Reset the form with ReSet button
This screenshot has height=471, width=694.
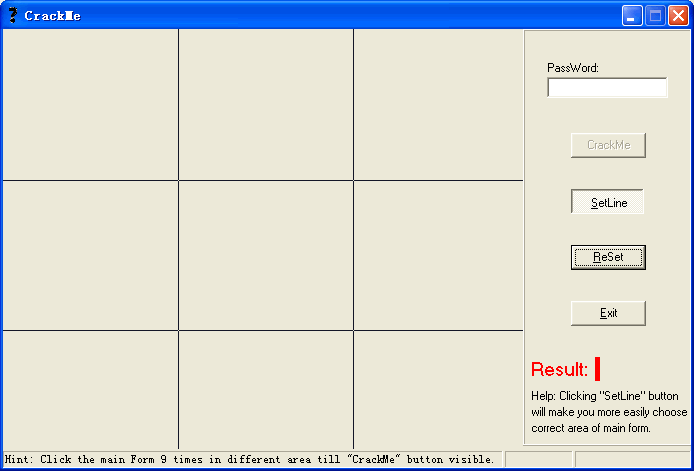click(x=608, y=257)
